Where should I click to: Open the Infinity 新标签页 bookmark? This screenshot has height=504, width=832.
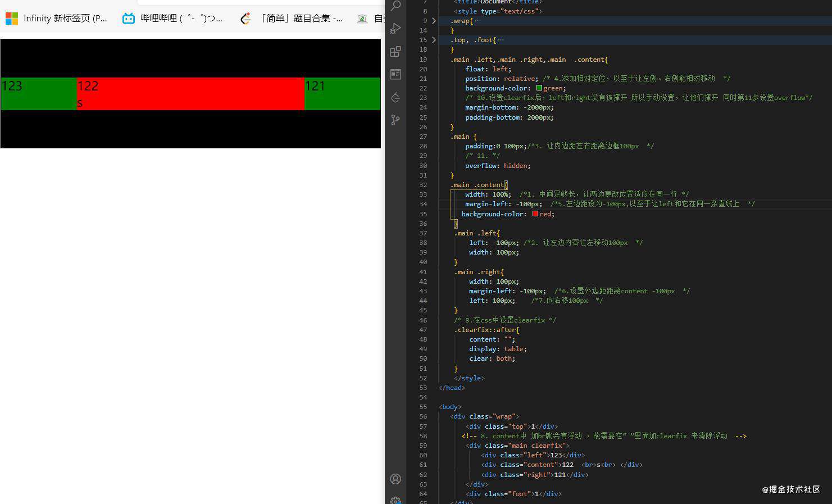pyautogui.click(x=56, y=19)
